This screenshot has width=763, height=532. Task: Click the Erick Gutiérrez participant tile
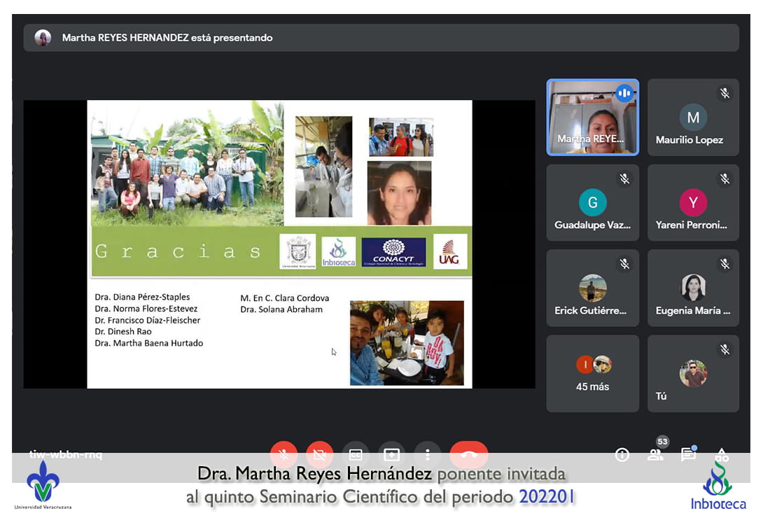592,288
